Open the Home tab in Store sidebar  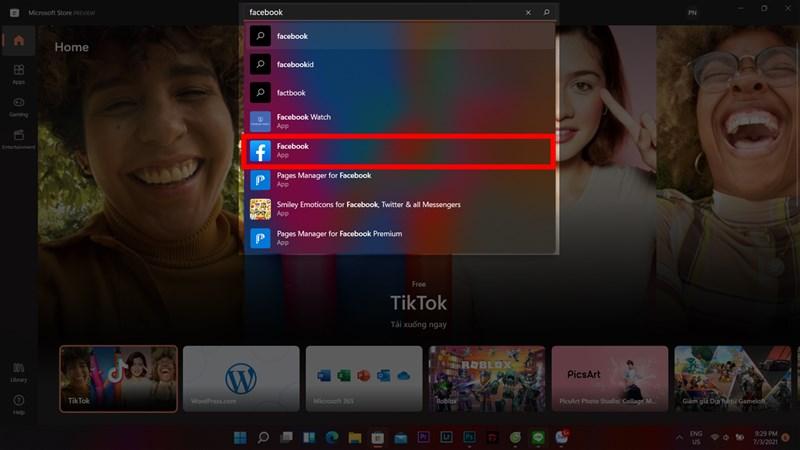click(x=19, y=40)
